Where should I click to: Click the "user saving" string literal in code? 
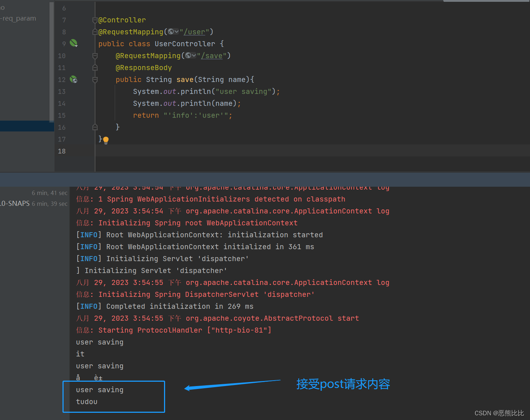tap(244, 91)
